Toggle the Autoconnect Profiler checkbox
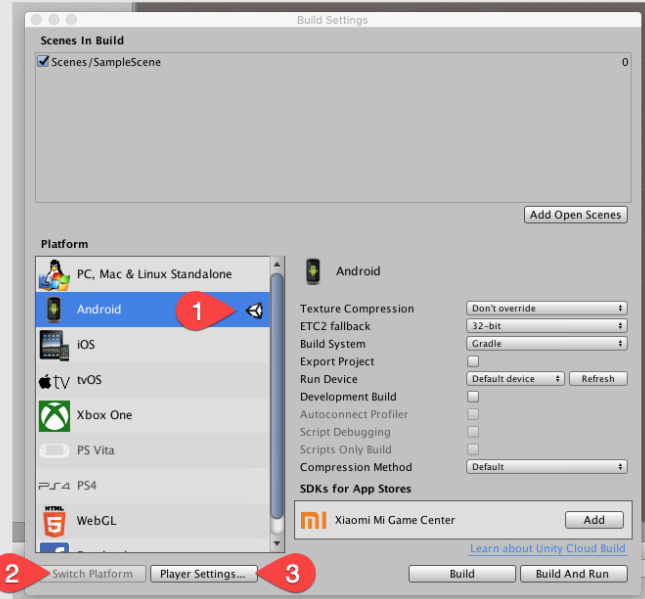Image resolution: width=645 pixels, height=599 pixels. coord(473,414)
